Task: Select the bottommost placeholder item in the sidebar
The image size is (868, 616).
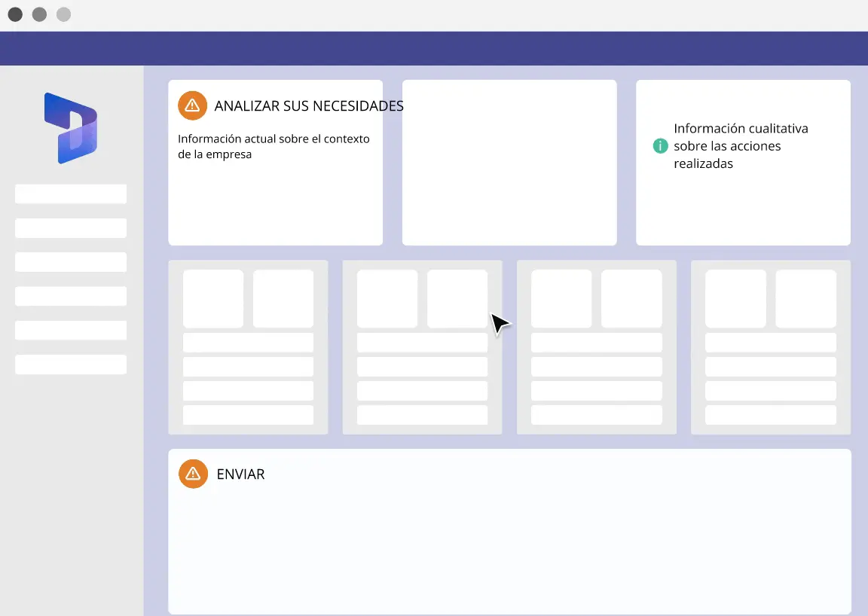Action: (71, 364)
